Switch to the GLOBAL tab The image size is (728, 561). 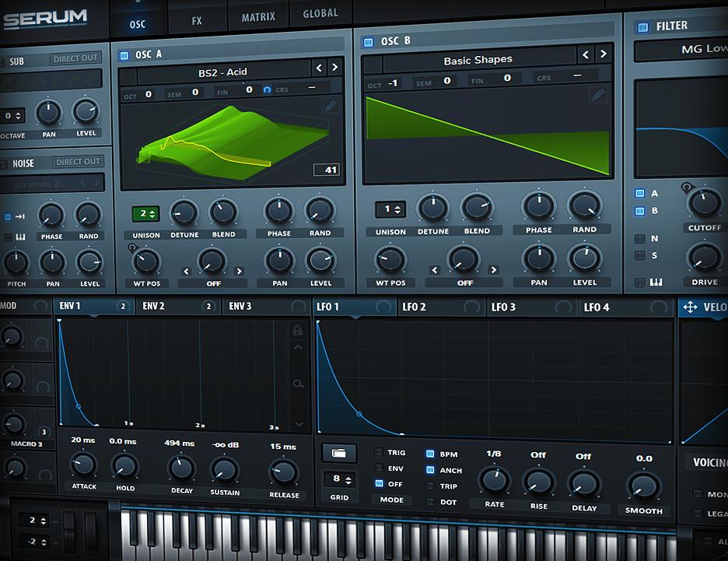(x=320, y=13)
